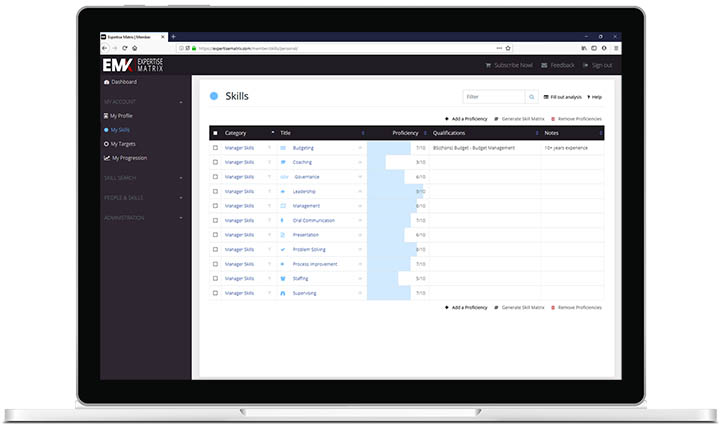Click Subscribe Now in top bar
This screenshot has width=720, height=427.
(x=509, y=65)
